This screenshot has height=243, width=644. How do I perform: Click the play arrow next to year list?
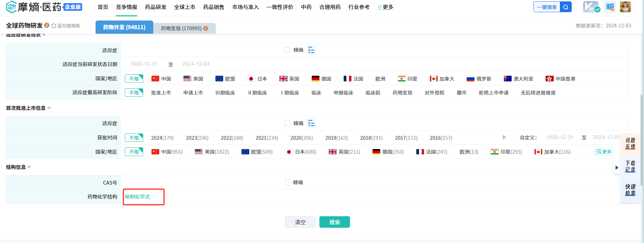504,137
